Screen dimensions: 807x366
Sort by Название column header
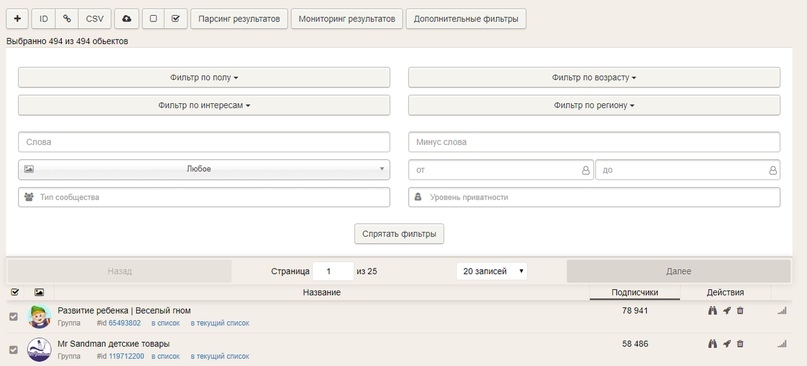pyautogui.click(x=322, y=292)
